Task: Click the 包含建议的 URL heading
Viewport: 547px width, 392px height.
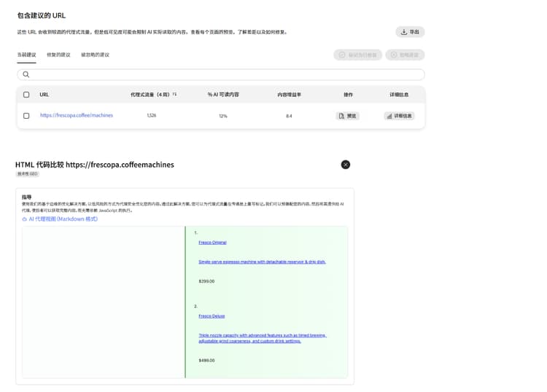Action: click(x=41, y=15)
